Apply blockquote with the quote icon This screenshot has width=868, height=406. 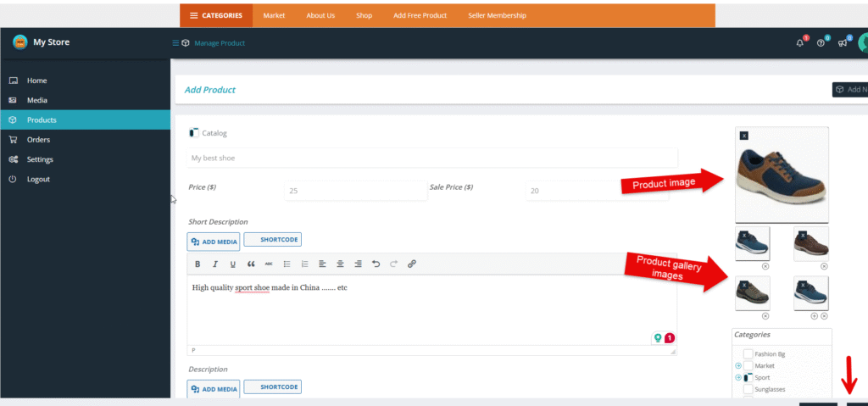[251, 264]
